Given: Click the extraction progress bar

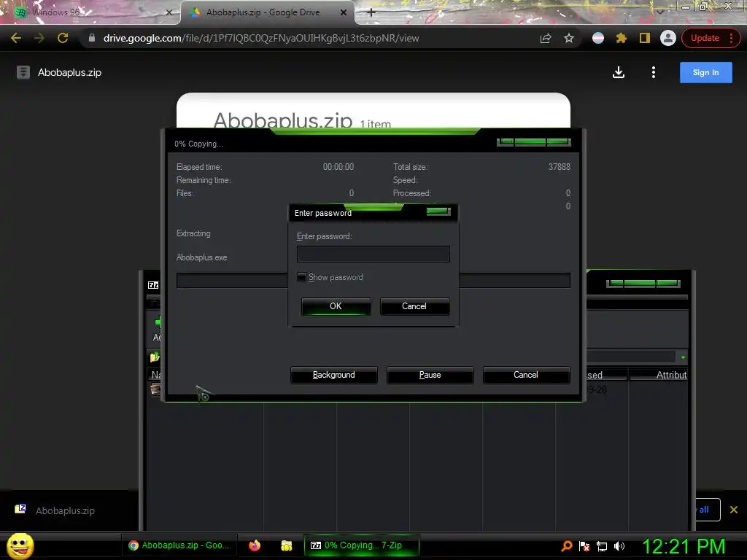Looking at the screenshot, I should pyautogui.click(x=373, y=281).
